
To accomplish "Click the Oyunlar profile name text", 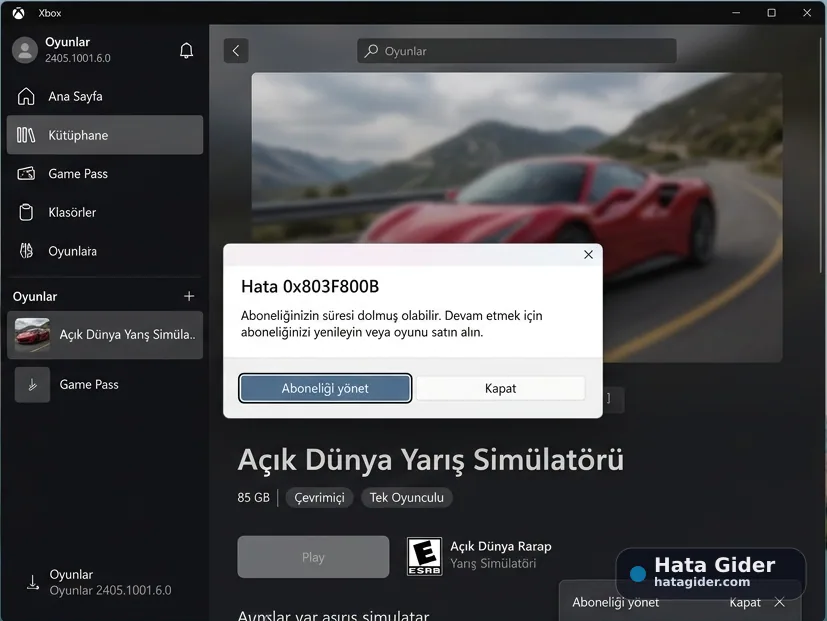I will (68, 42).
